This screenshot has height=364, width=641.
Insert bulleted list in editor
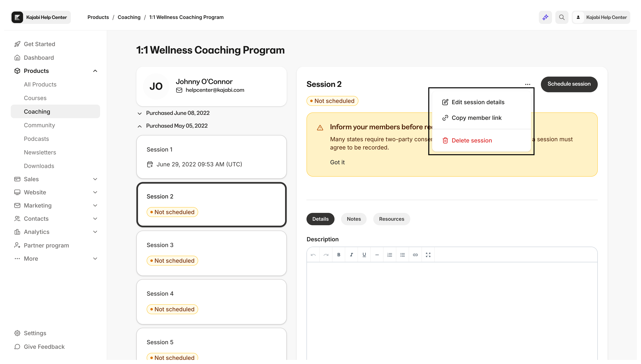click(x=402, y=255)
